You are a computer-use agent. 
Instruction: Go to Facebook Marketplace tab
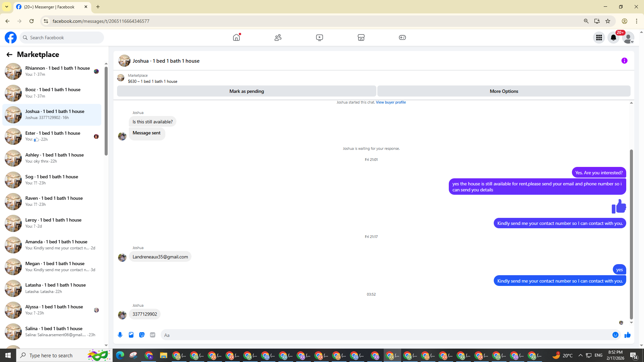361,38
